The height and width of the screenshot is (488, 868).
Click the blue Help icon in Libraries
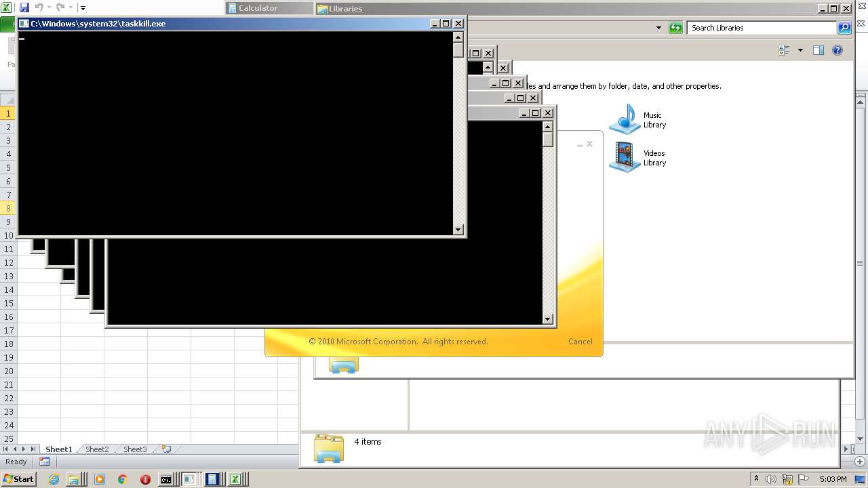[837, 50]
